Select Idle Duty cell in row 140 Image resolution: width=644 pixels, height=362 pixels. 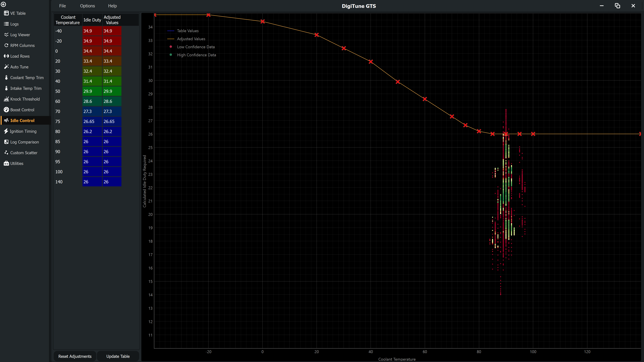point(92,182)
